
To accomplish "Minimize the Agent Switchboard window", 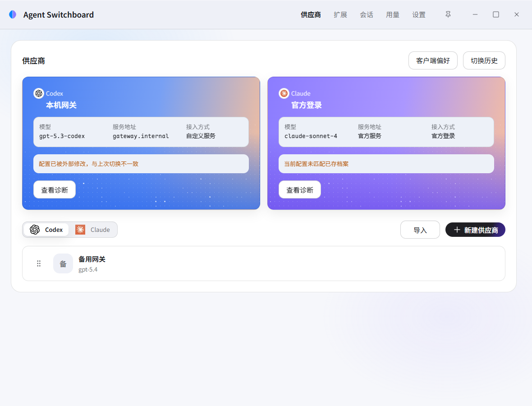I will [x=475, y=14].
